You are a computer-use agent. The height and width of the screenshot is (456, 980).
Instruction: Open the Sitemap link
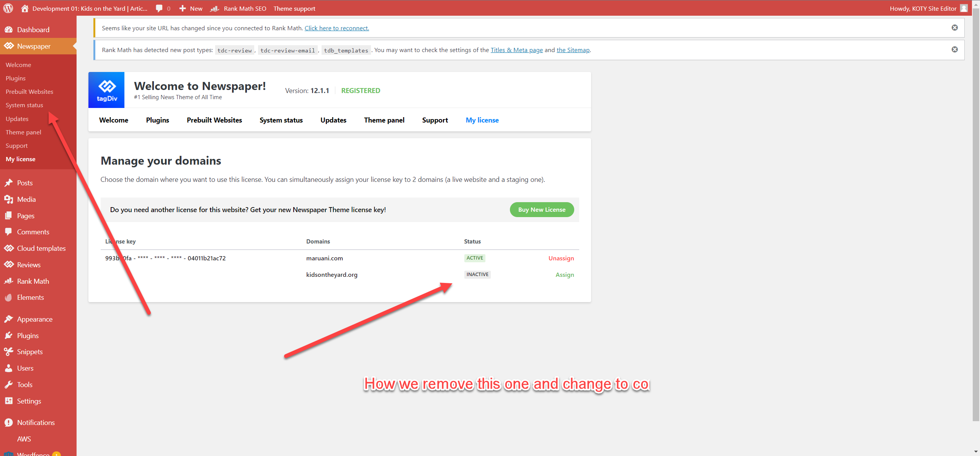pyautogui.click(x=573, y=50)
